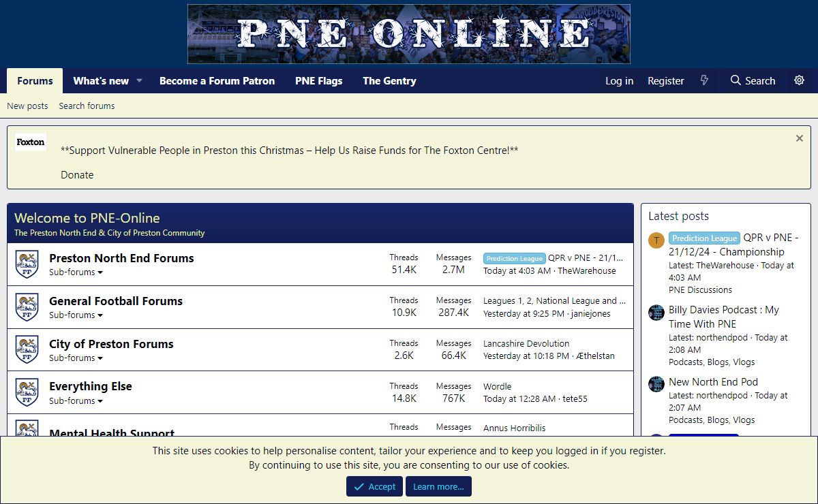Screen dimensions: 818x504
Task: Click crest icon beside General Football Forums
Action: coord(27,307)
